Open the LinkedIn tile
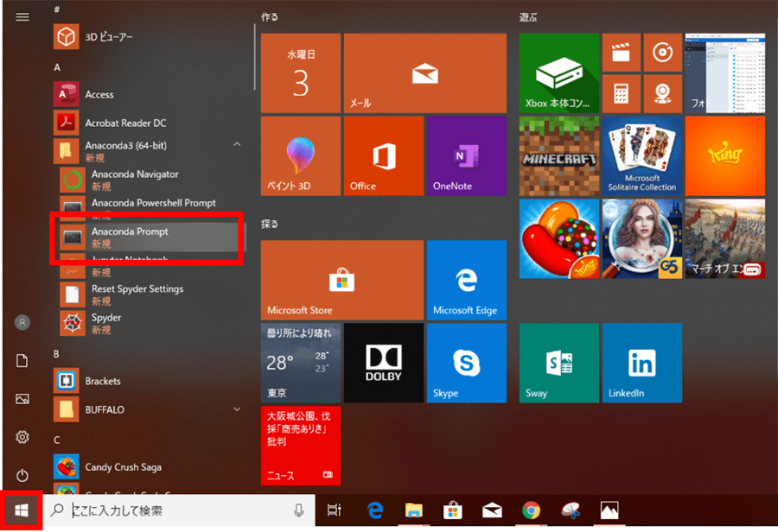 (642, 363)
